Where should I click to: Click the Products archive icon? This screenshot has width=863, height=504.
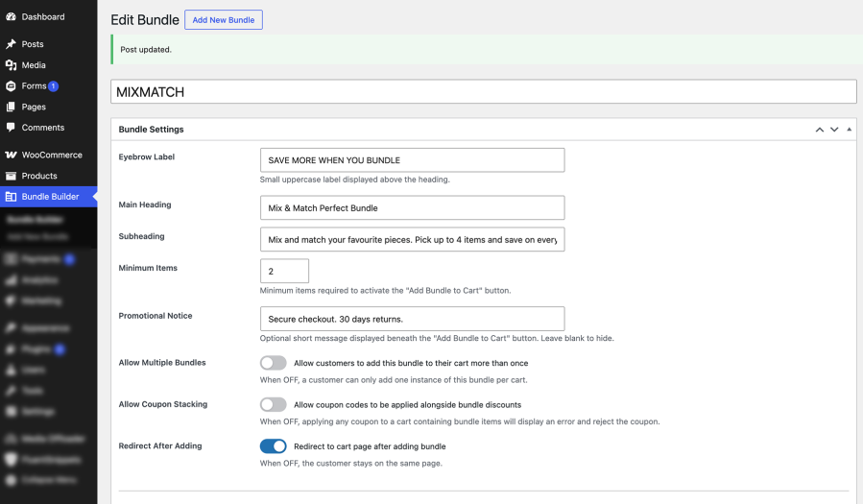tap(11, 176)
